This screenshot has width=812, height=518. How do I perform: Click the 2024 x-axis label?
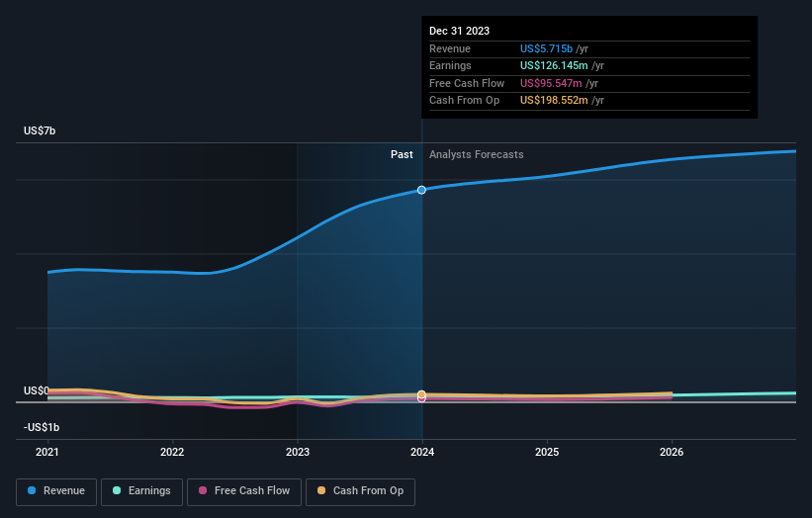click(422, 453)
